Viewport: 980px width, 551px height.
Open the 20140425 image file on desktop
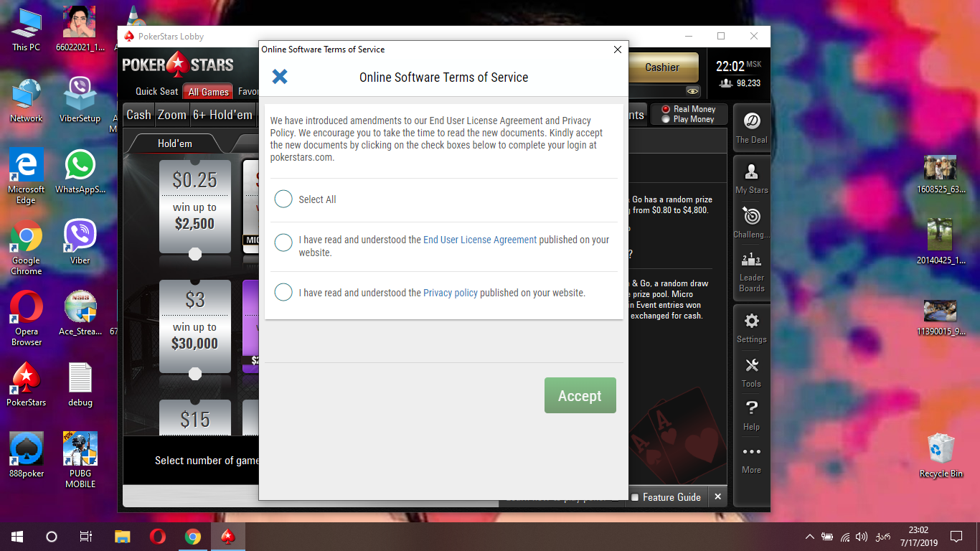click(x=941, y=242)
